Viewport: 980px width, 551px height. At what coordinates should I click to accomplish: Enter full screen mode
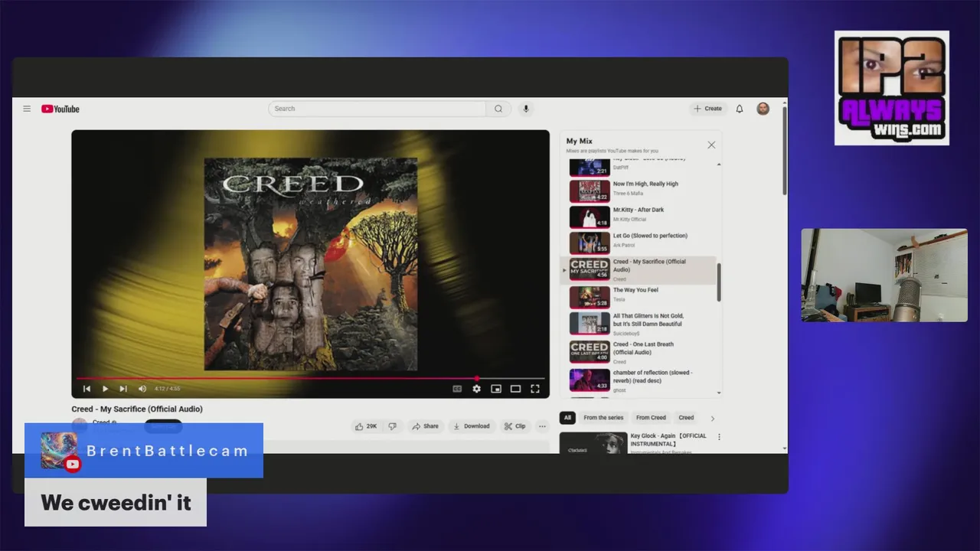[535, 389]
